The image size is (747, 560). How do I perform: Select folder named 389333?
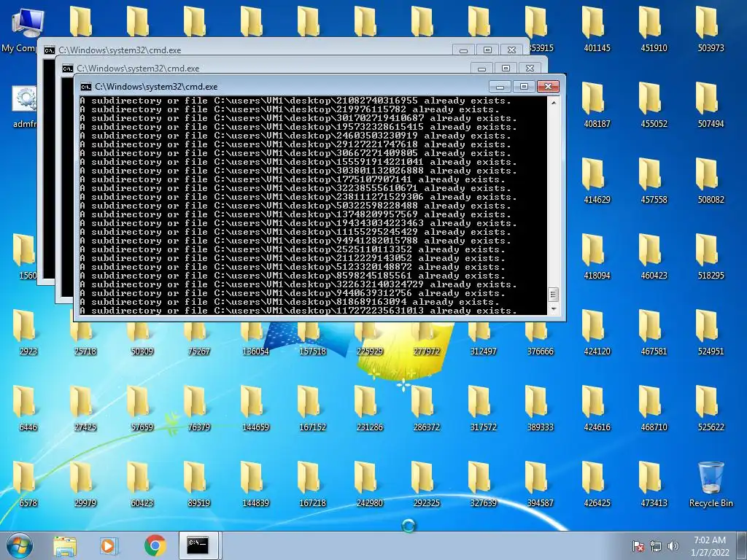(x=540, y=408)
